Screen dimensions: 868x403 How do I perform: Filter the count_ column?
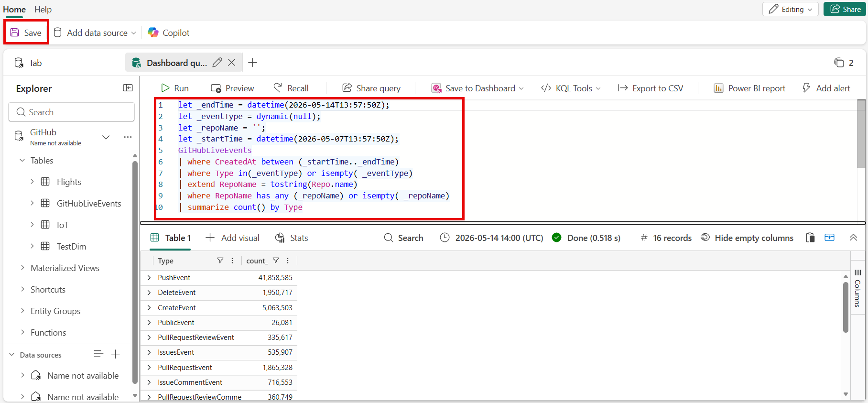276,261
